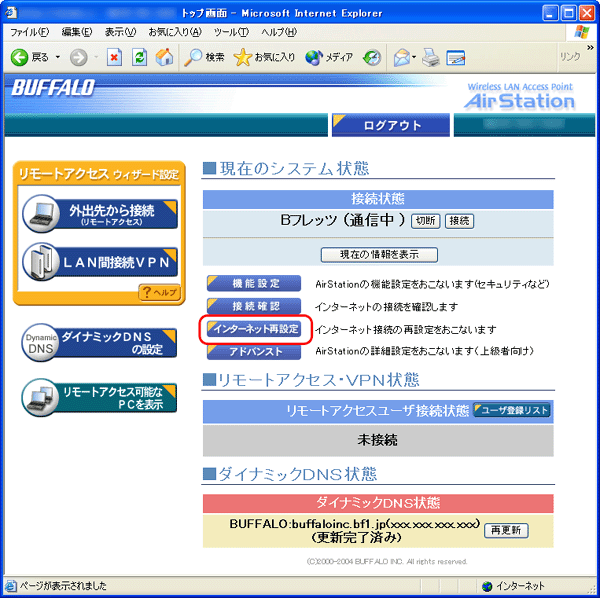Click the 切断 disconnect button
This screenshot has height=598, width=600.
click(x=426, y=221)
